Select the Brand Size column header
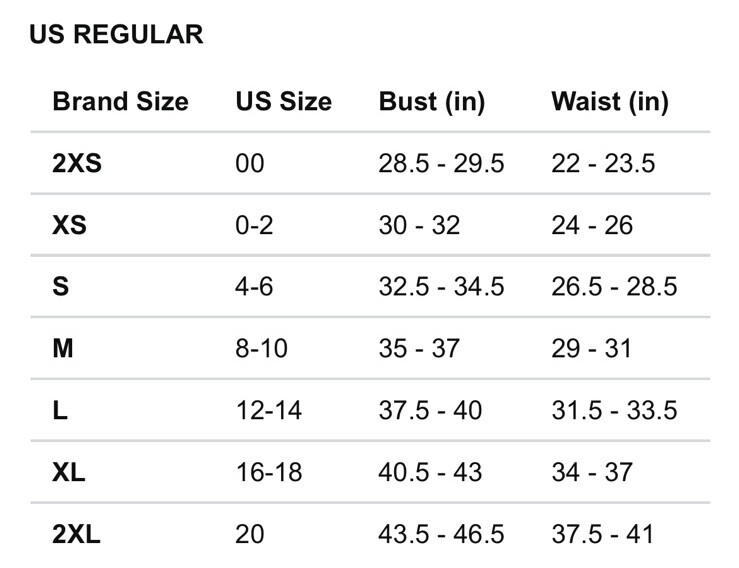 point(121,101)
